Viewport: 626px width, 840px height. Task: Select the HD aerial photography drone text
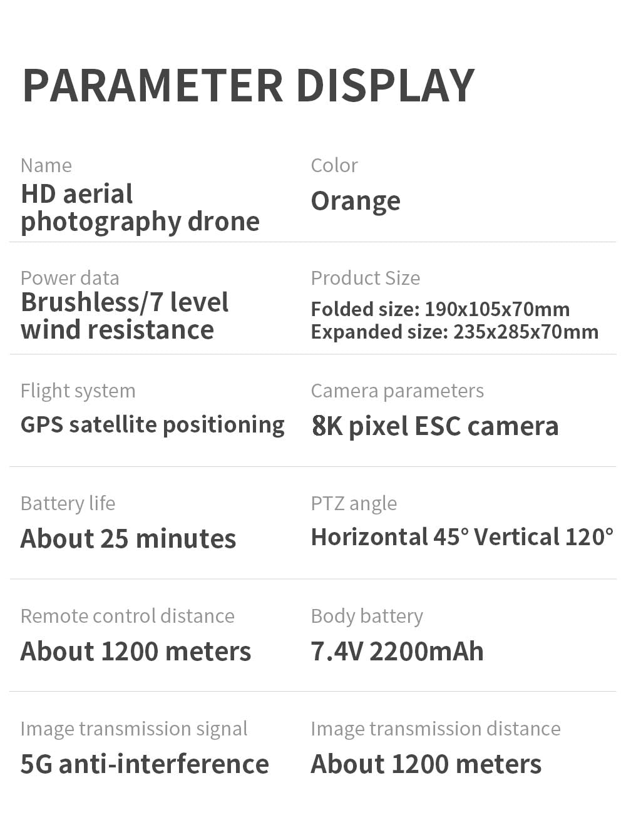140,208
